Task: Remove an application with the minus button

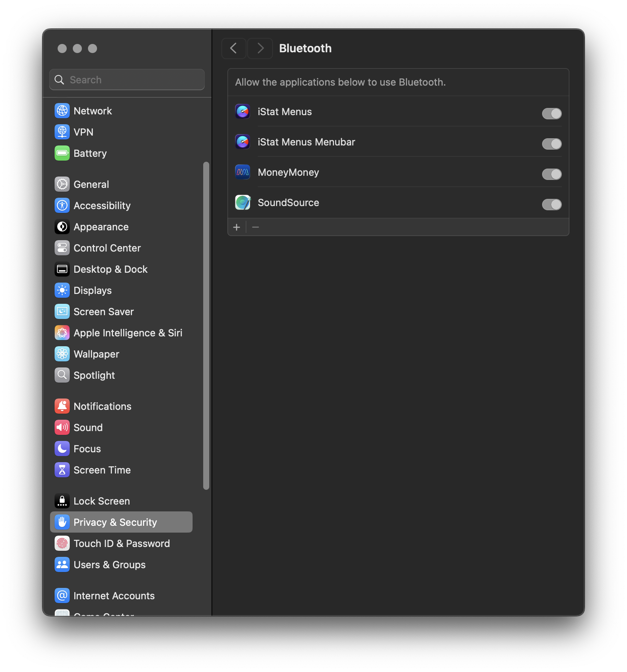Action: click(x=256, y=227)
